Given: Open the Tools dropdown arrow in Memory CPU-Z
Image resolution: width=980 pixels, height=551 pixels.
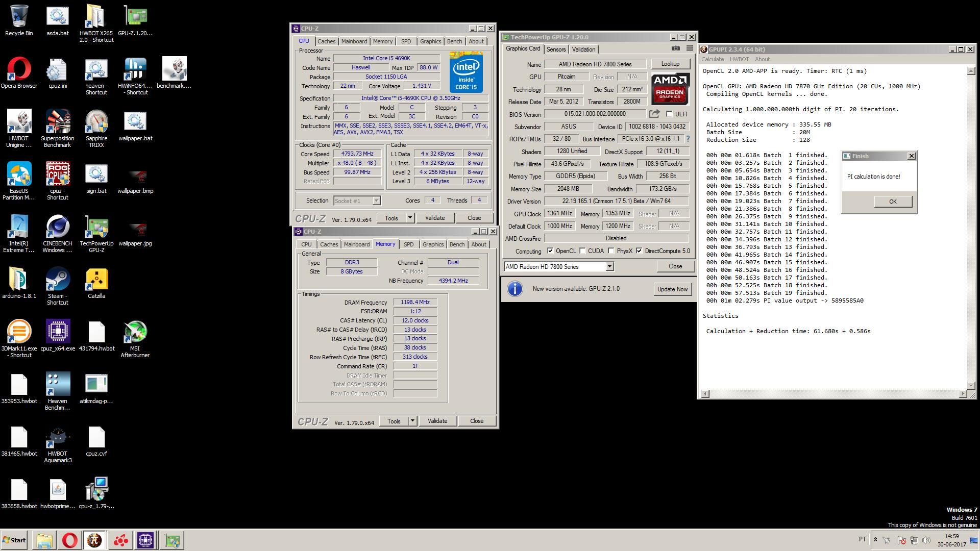Looking at the screenshot, I should click(412, 421).
